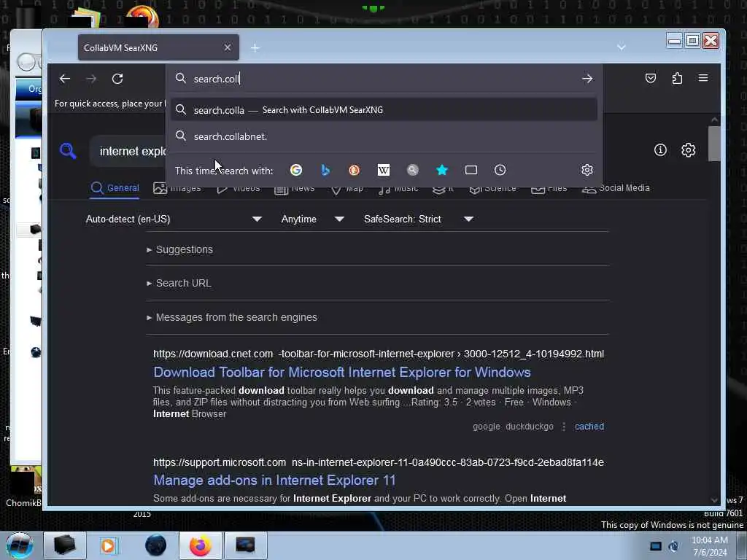This screenshot has height=560, width=747.
Task: Search this time with Wikipedia icon
Action: [x=384, y=170]
